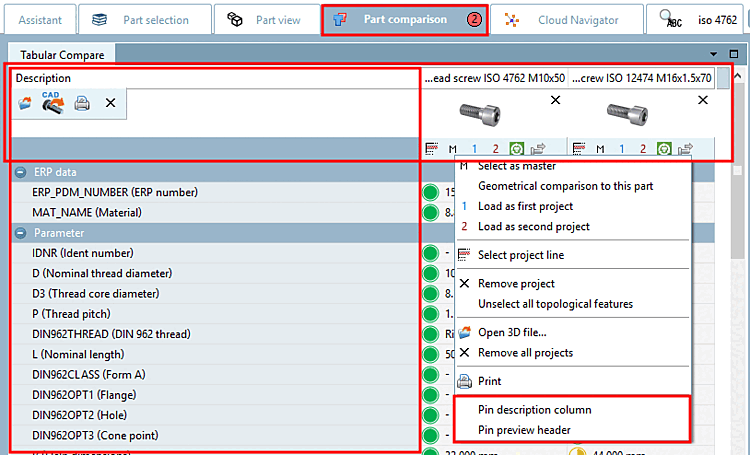This screenshot has height=455, width=750.
Task: Click select project line icon under ISO 4762 screw
Action: coord(431,149)
